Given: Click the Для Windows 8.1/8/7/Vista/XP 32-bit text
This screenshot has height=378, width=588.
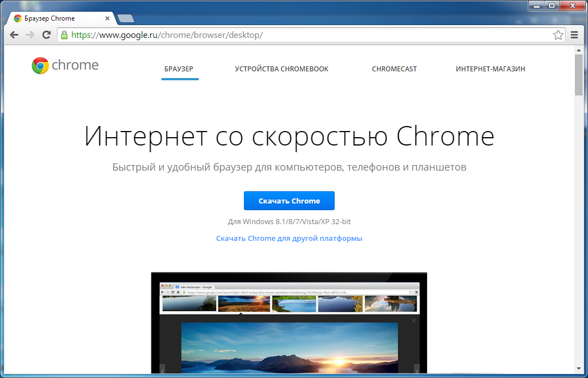Looking at the screenshot, I should pyautogui.click(x=289, y=221).
